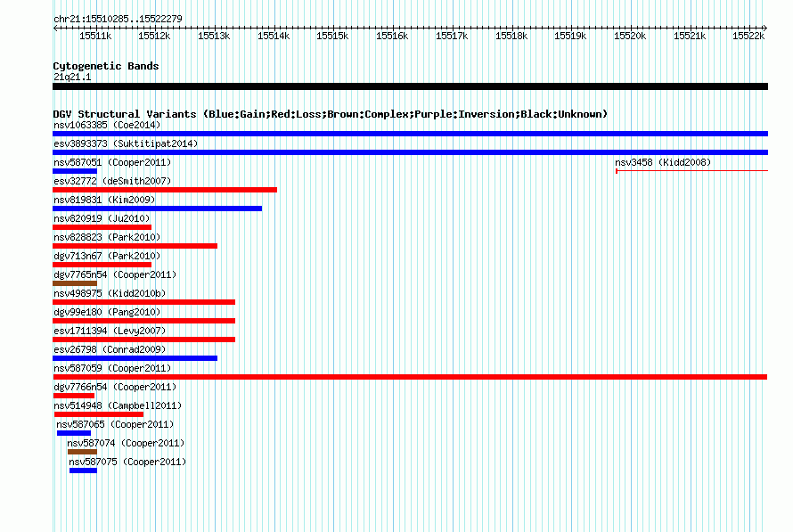Click the 15520k ruler tick label
793x532 pixels.
coord(630,36)
